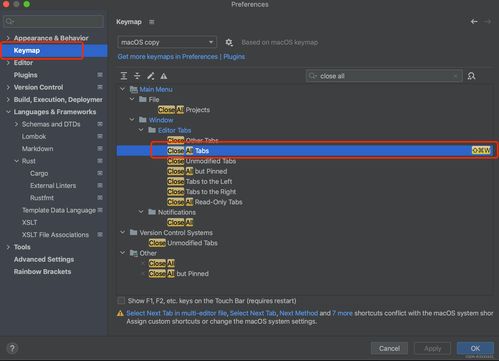Collapse Languages & Frameworks section

pos(8,112)
